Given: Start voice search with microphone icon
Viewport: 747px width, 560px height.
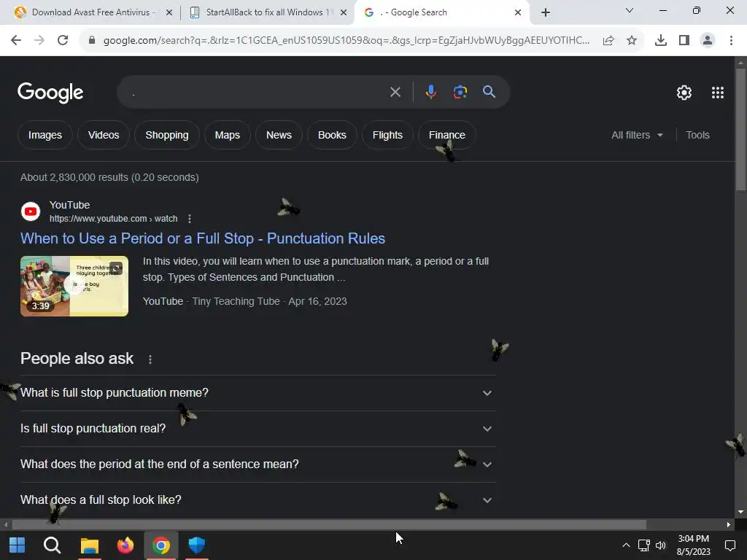Looking at the screenshot, I should pos(430,92).
